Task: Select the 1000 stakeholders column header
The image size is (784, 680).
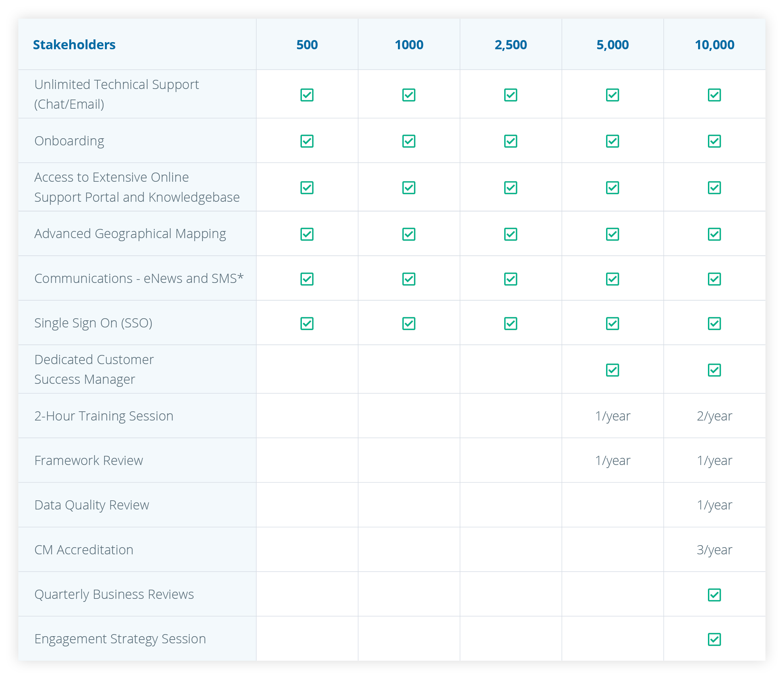Action: (x=408, y=45)
